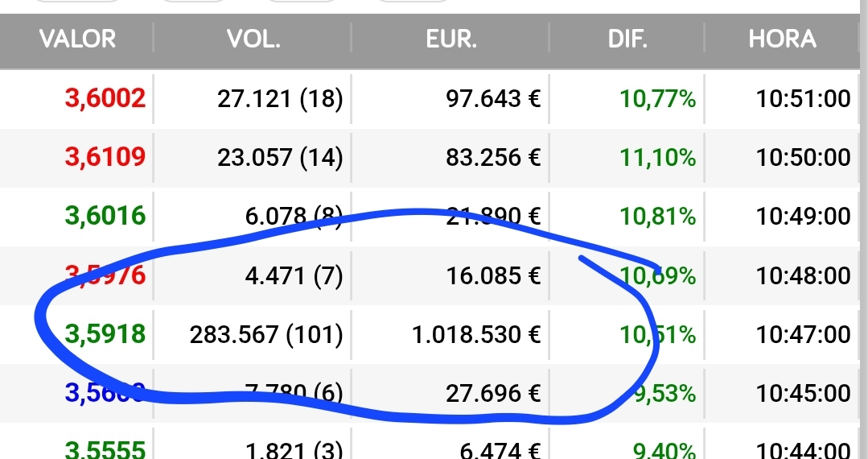Click price value 3,6109
The width and height of the screenshot is (868, 459).
pos(105,158)
